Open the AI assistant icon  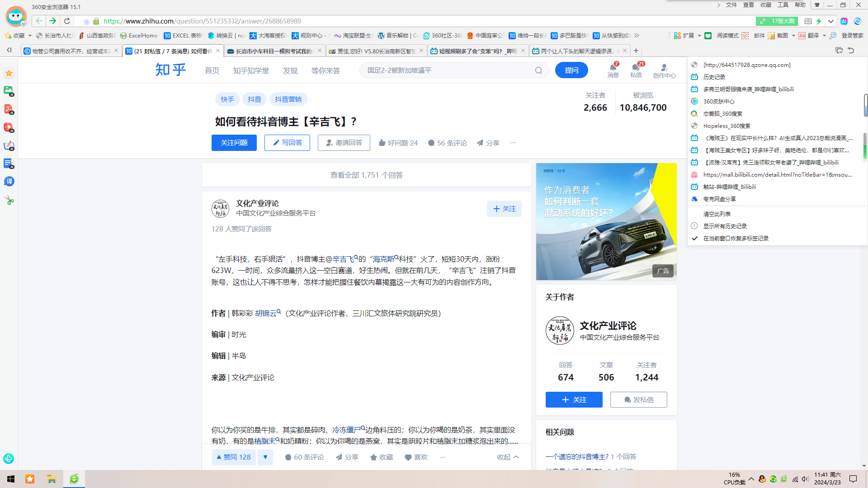click(x=844, y=21)
